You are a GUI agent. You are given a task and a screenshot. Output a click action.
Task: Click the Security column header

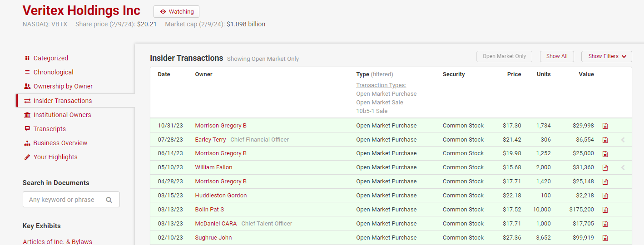pyautogui.click(x=454, y=74)
